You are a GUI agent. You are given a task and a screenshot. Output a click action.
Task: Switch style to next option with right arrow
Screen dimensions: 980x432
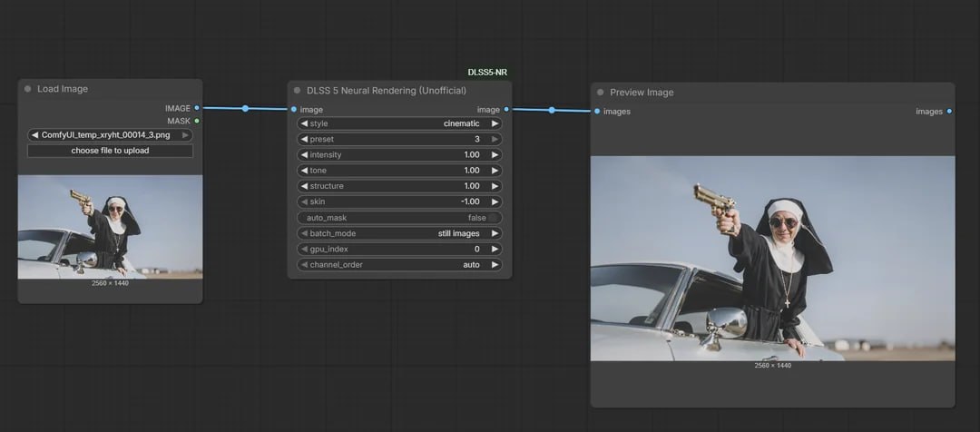[495, 123]
